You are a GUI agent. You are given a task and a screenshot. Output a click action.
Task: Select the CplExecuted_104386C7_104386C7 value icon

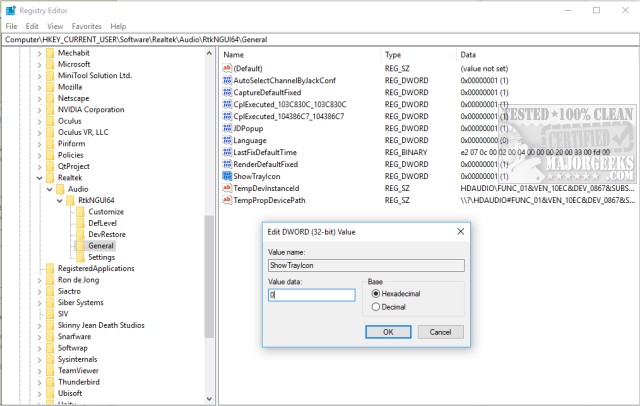pos(227,116)
